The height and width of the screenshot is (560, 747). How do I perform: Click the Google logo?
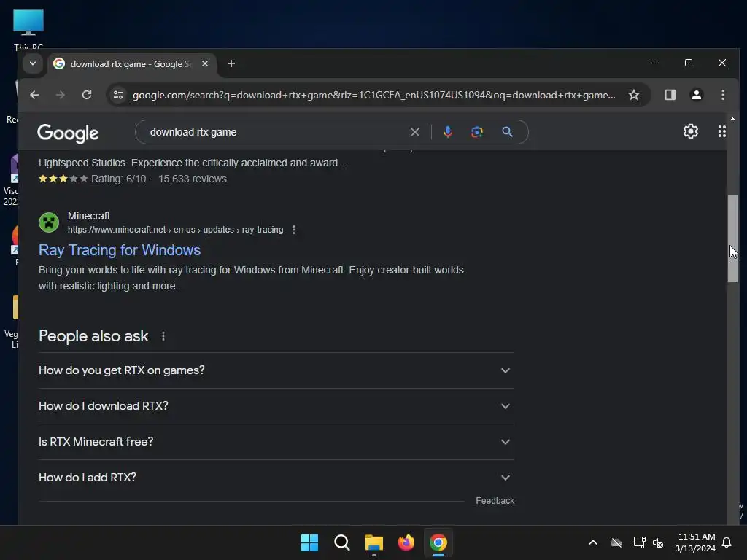point(68,133)
